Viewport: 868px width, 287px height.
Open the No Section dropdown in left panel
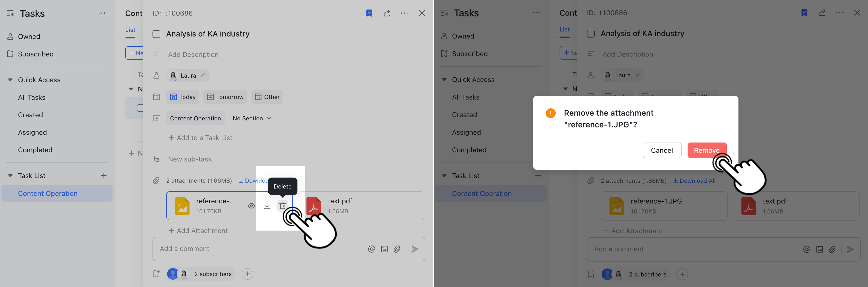pyautogui.click(x=252, y=118)
